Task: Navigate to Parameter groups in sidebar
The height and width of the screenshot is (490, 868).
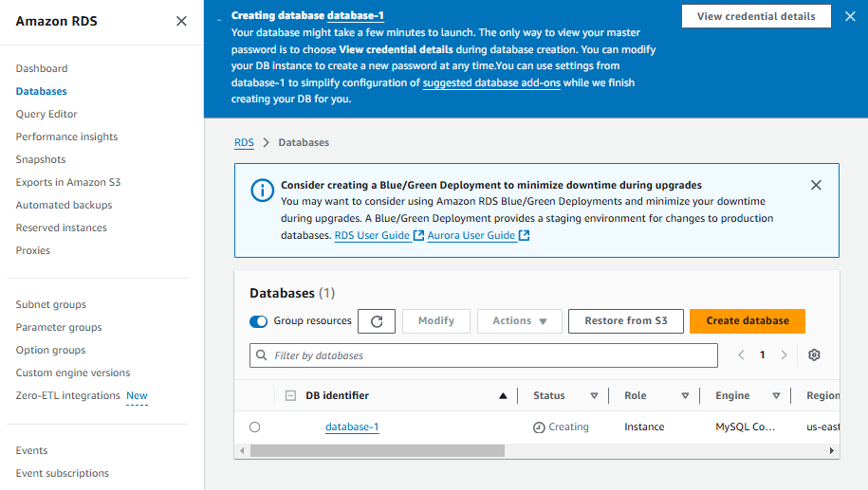Action: click(x=59, y=327)
